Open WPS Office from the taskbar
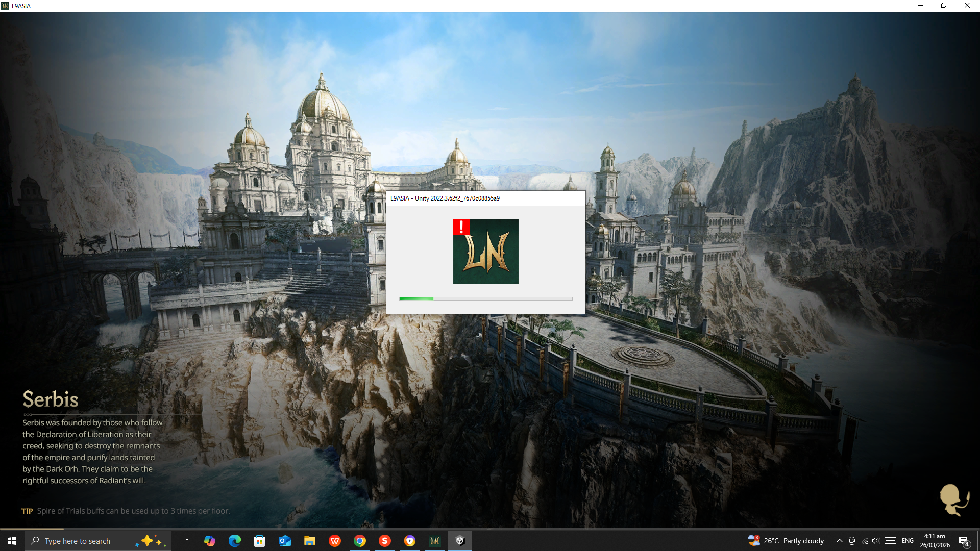This screenshot has height=551, width=980. pos(335,541)
